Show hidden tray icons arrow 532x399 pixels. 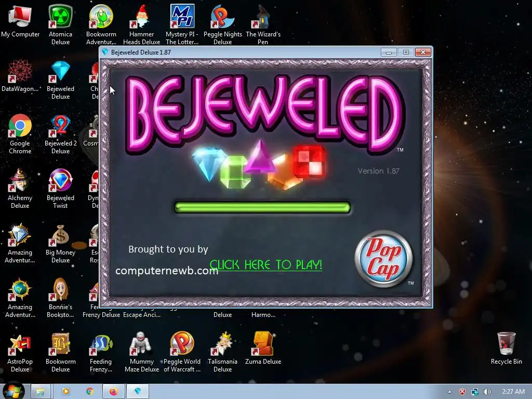pyautogui.click(x=449, y=392)
